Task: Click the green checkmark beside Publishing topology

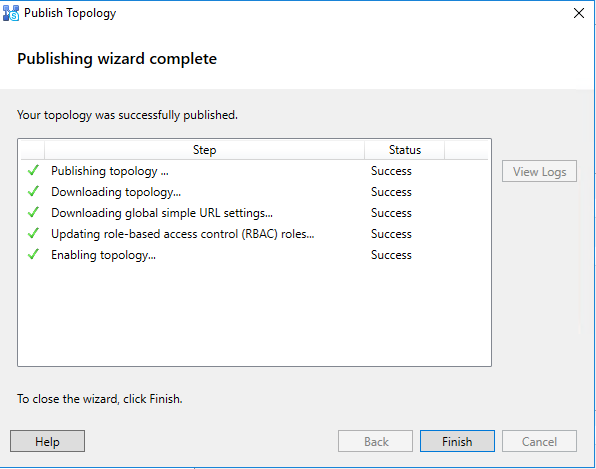Action: tap(33, 170)
